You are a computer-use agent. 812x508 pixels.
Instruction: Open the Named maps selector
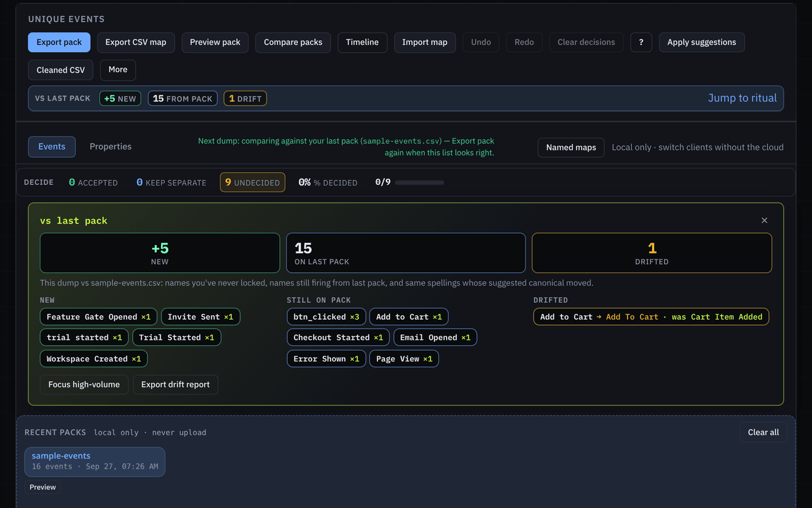tap(571, 147)
